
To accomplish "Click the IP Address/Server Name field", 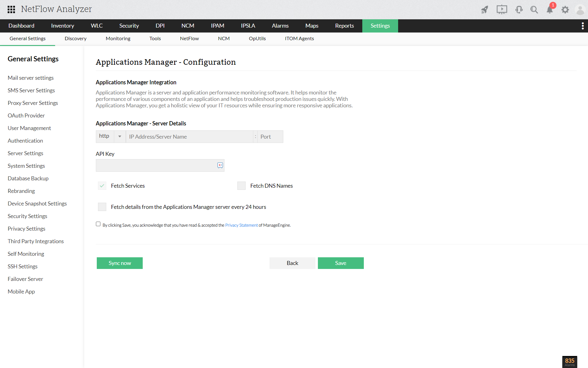I will coord(189,137).
